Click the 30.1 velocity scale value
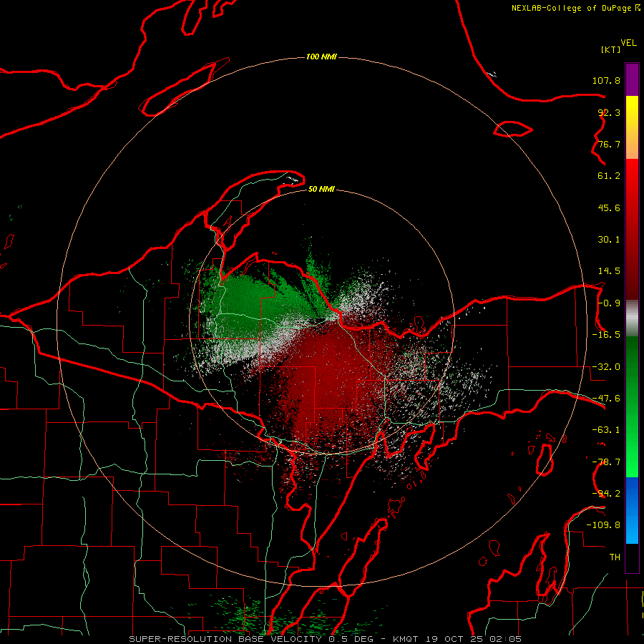This screenshot has width=644, height=644. pos(609,240)
